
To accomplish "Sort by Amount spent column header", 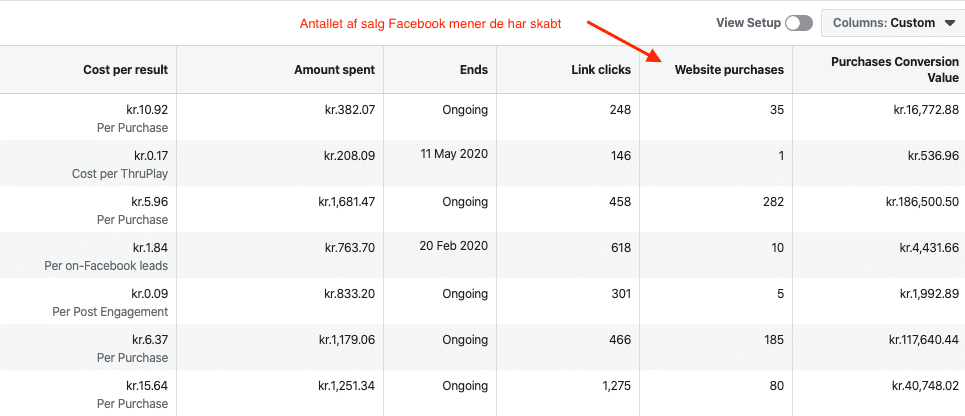I will click(x=334, y=70).
